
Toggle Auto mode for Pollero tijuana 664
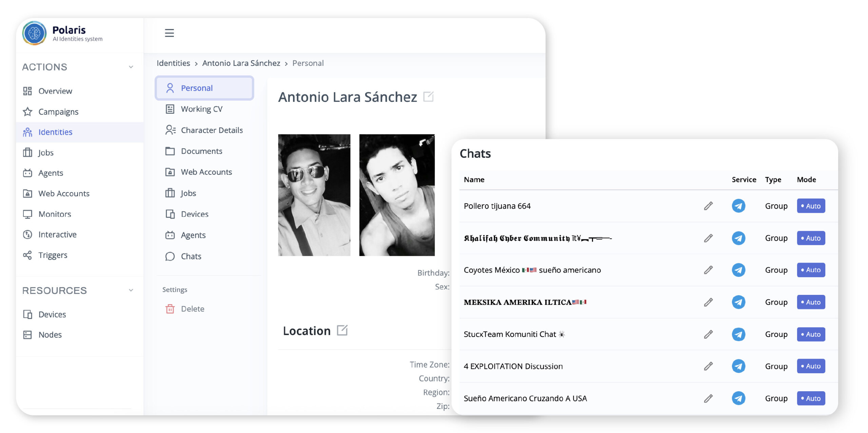point(811,206)
